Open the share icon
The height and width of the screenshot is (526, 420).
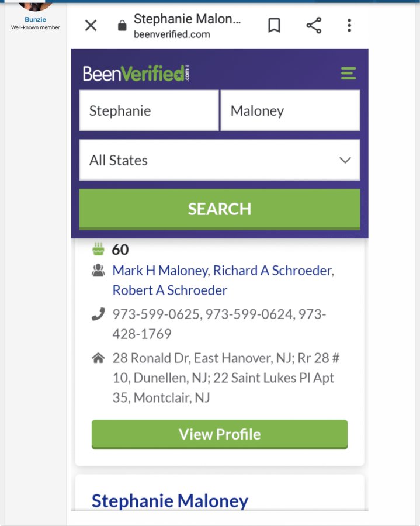[x=314, y=26]
